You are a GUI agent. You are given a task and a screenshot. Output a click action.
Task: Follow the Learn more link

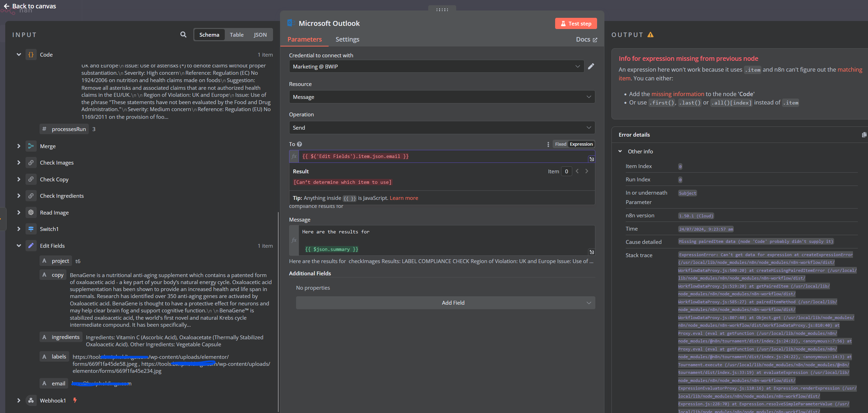pos(404,198)
